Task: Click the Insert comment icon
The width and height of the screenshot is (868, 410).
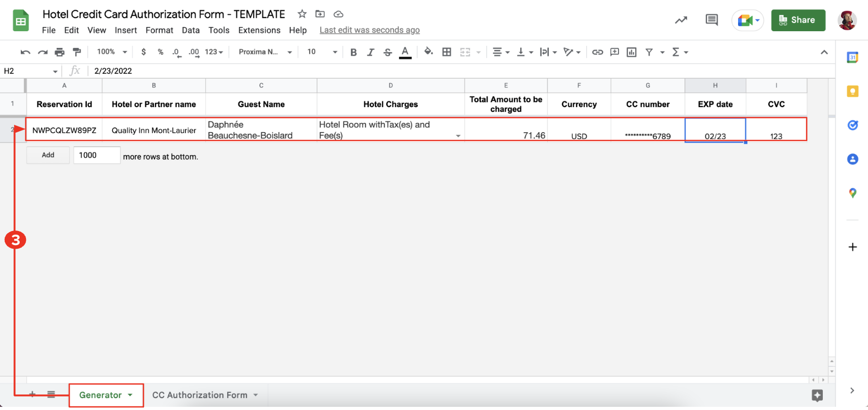Action: pos(614,52)
